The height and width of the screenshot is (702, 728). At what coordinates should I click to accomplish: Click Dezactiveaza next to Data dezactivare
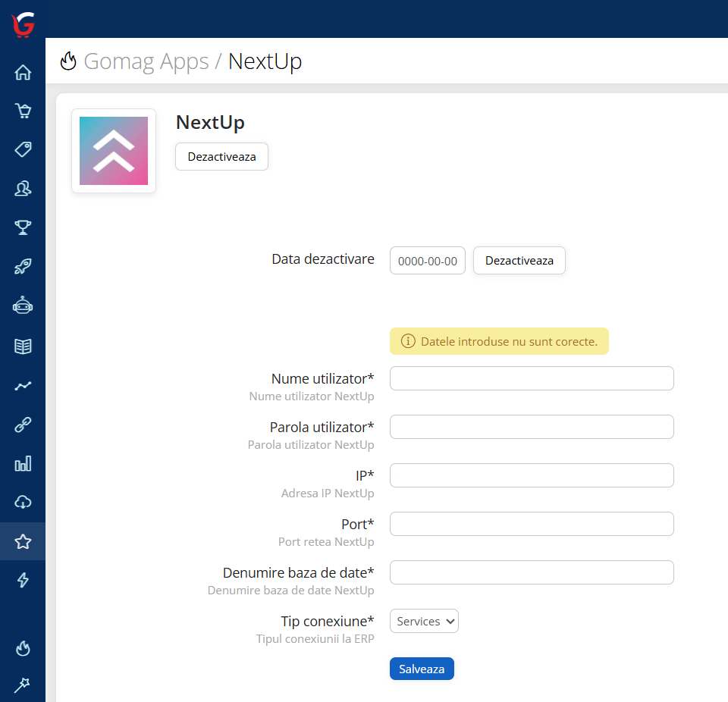[519, 260]
